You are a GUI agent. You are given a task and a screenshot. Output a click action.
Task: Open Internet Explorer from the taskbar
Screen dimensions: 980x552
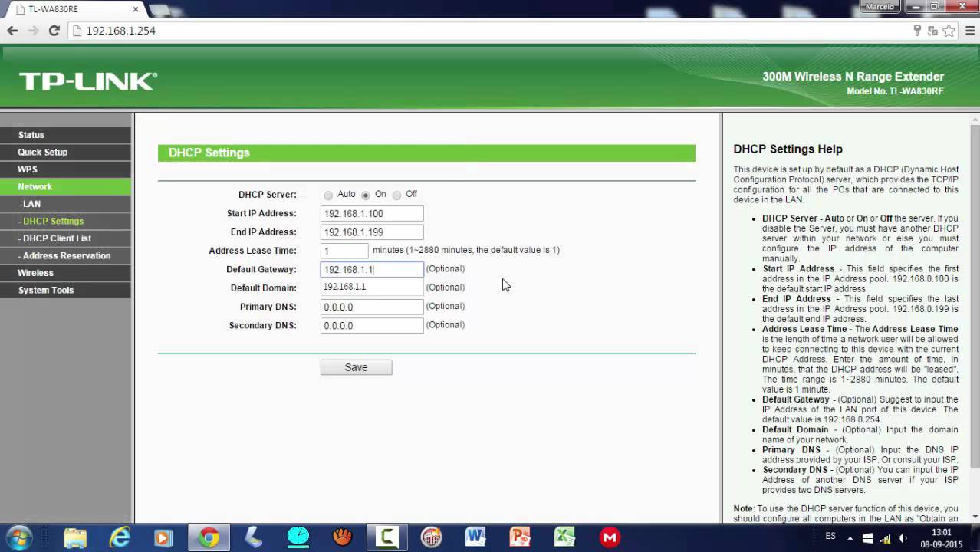[119, 537]
